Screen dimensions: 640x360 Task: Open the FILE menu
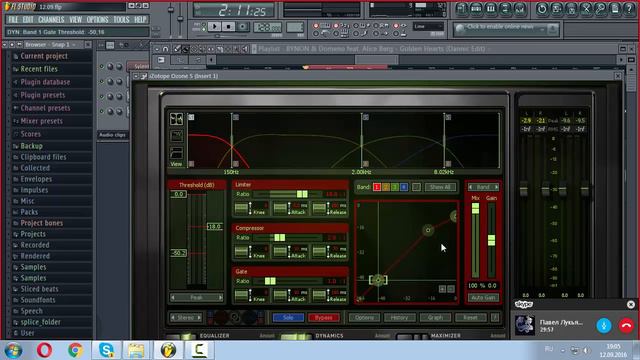point(13,19)
